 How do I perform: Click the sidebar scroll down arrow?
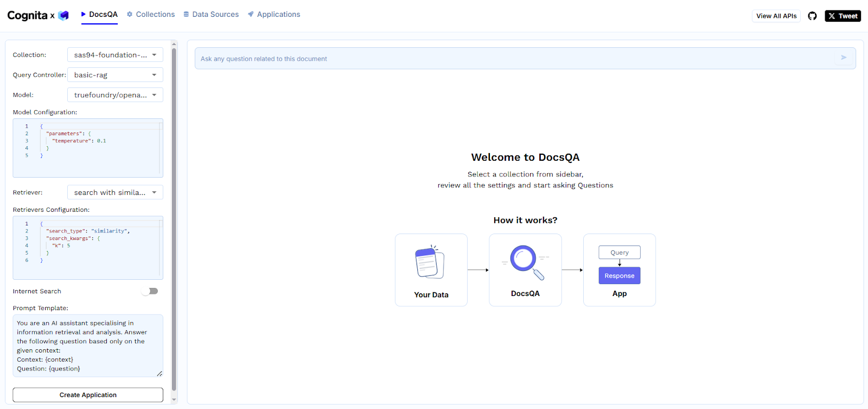[174, 400]
